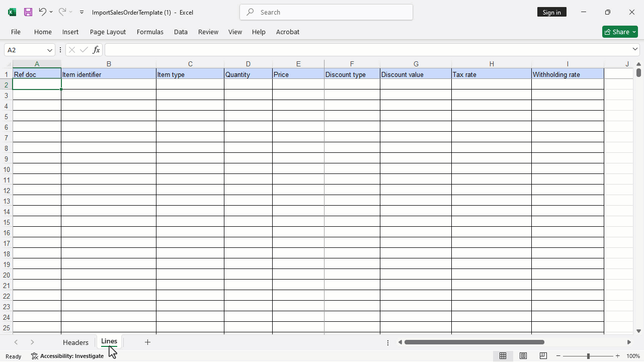Open the Insert ribbon tab

coord(70,32)
